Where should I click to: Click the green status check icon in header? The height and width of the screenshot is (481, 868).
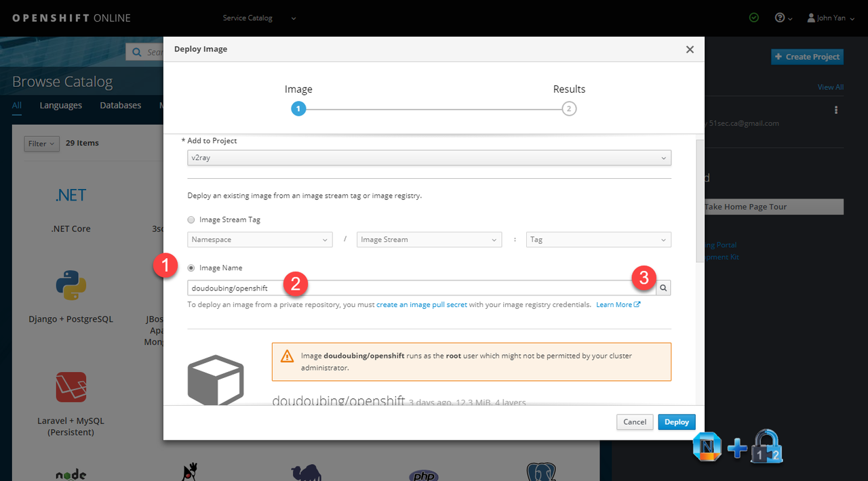point(754,18)
